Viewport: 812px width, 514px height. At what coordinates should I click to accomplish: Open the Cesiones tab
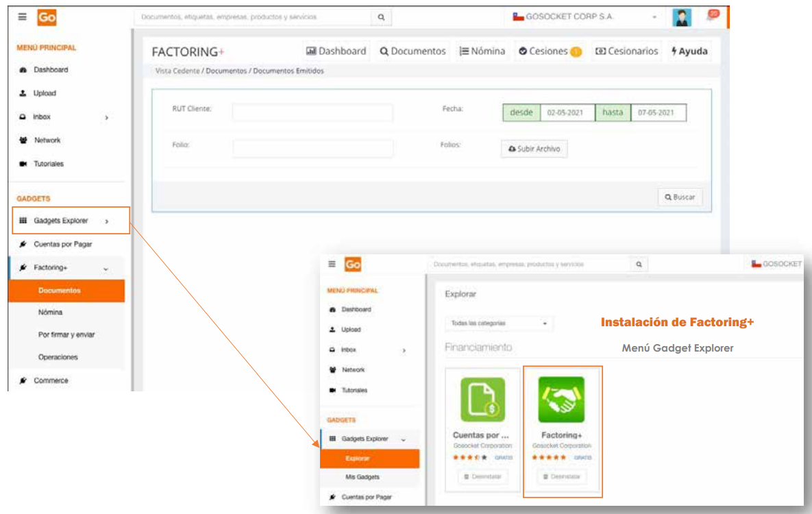pos(550,51)
